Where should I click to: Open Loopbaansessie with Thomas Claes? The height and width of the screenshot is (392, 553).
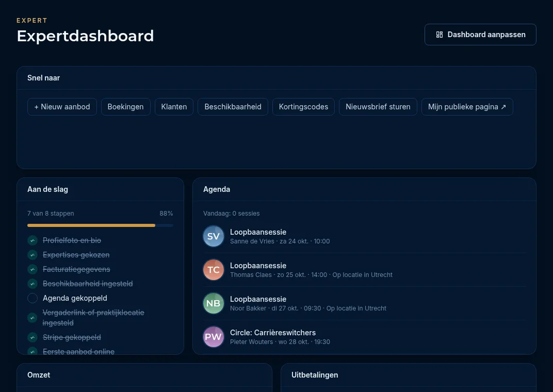click(258, 266)
